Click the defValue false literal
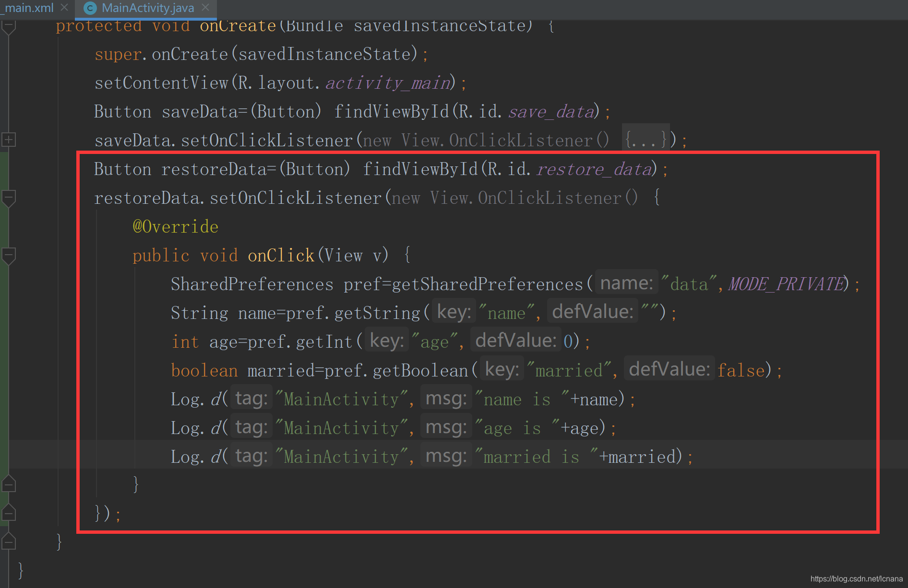This screenshot has width=908, height=588. coord(741,370)
